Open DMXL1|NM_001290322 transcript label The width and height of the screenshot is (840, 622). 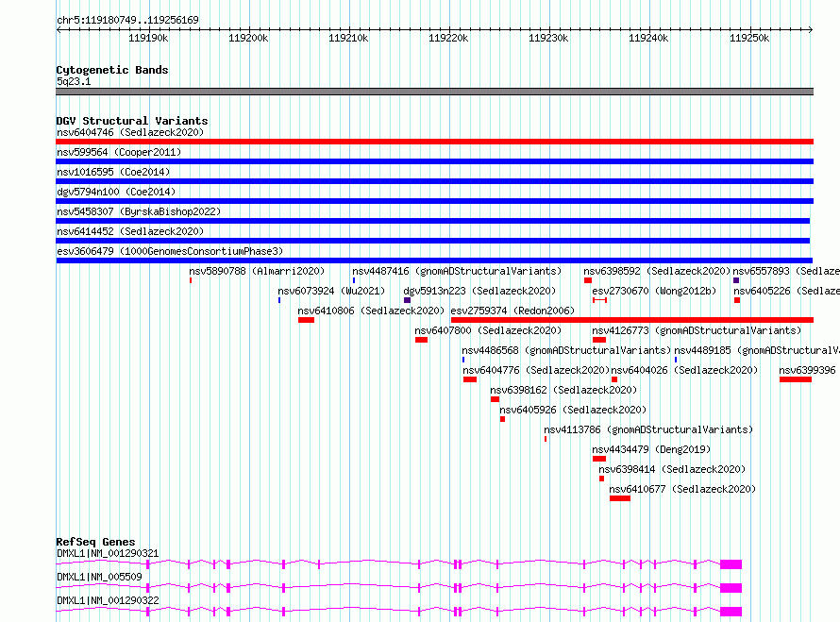tap(108, 600)
